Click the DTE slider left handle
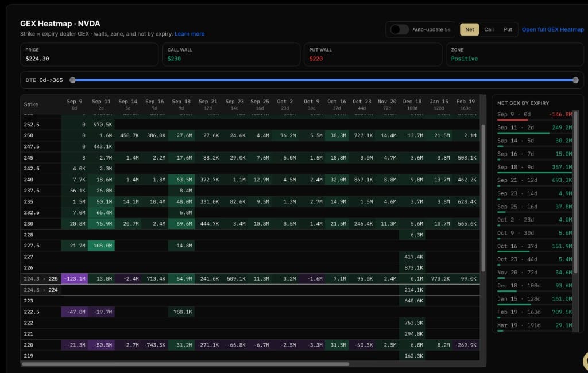This screenshot has height=373, width=588. pyautogui.click(x=73, y=80)
